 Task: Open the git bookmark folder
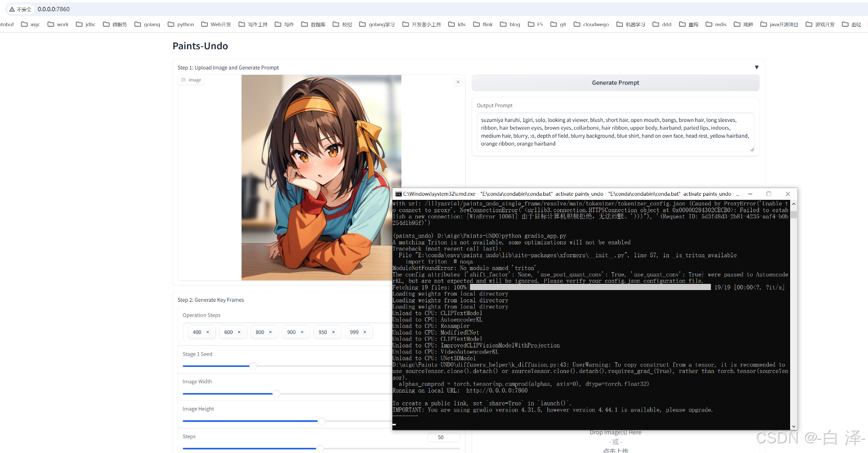click(558, 24)
